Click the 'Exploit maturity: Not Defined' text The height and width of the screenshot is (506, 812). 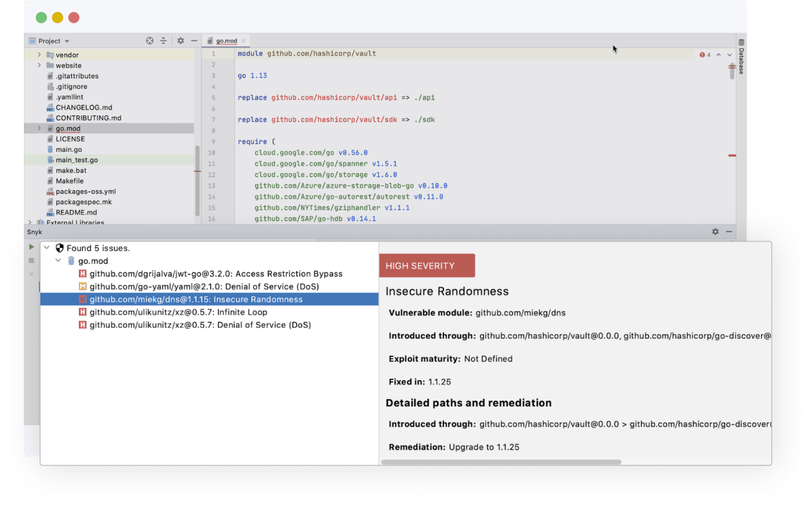click(x=451, y=359)
